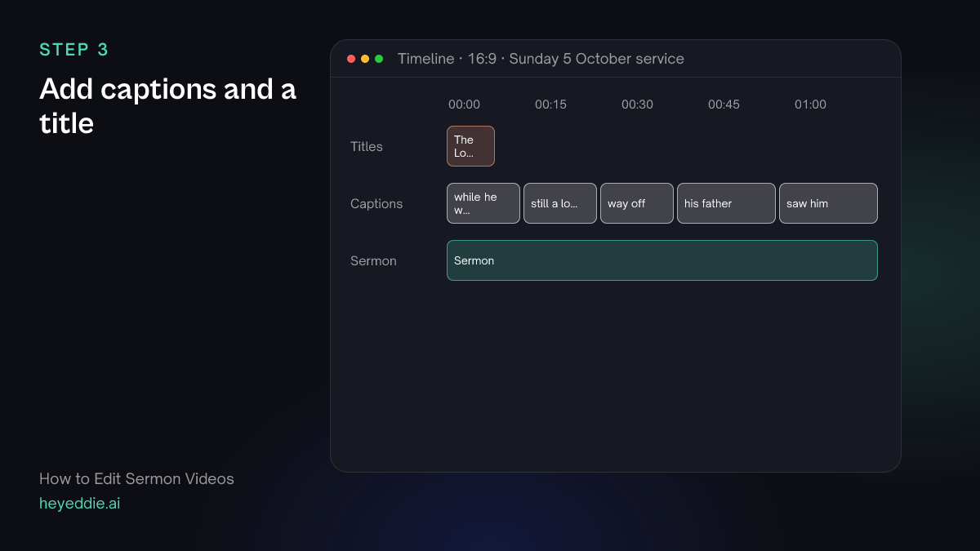This screenshot has width=980, height=551.
Task: Click the 'STEP 3' label
Action: tap(73, 49)
